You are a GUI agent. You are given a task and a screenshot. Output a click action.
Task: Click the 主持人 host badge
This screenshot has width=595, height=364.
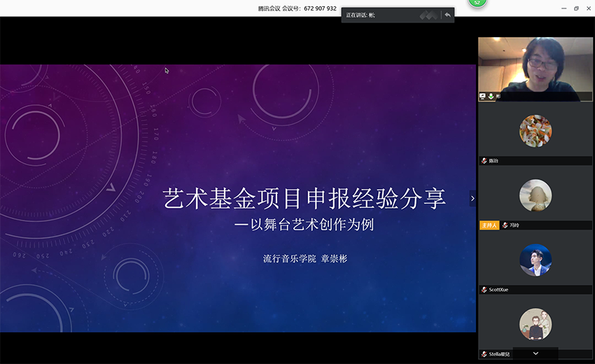coord(489,225)
